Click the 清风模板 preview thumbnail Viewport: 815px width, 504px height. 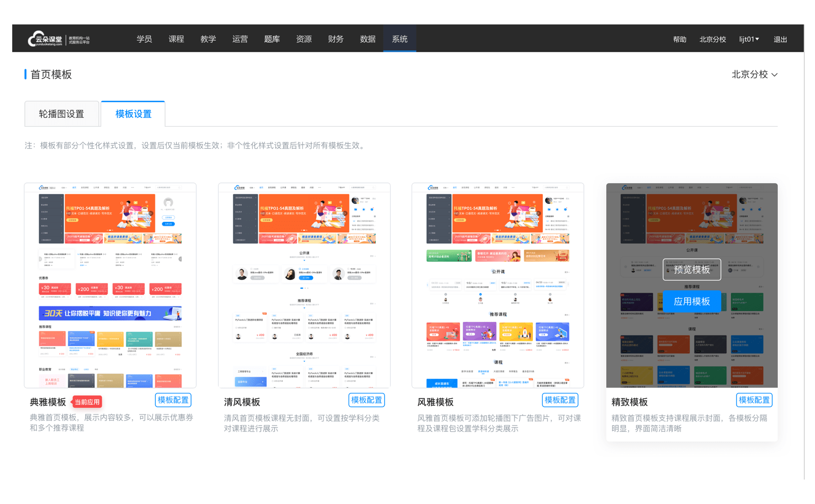[x=304, y=285]
